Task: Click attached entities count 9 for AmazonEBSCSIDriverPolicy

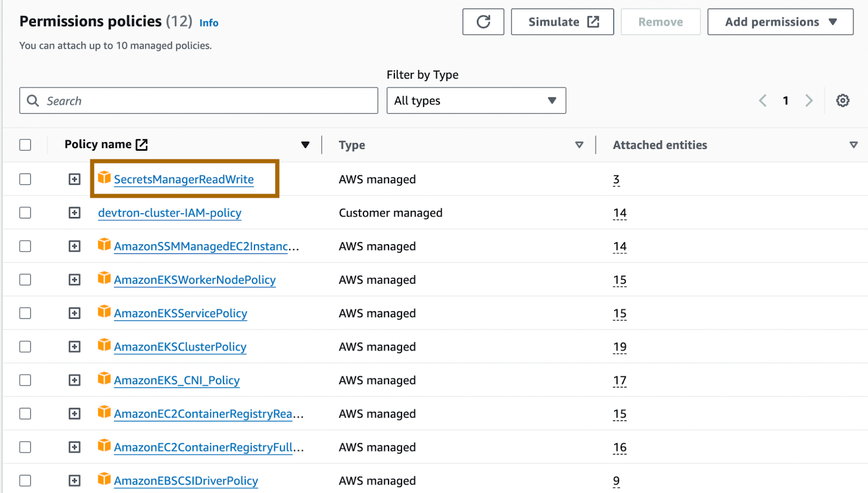Action: (x=616, y=481)
